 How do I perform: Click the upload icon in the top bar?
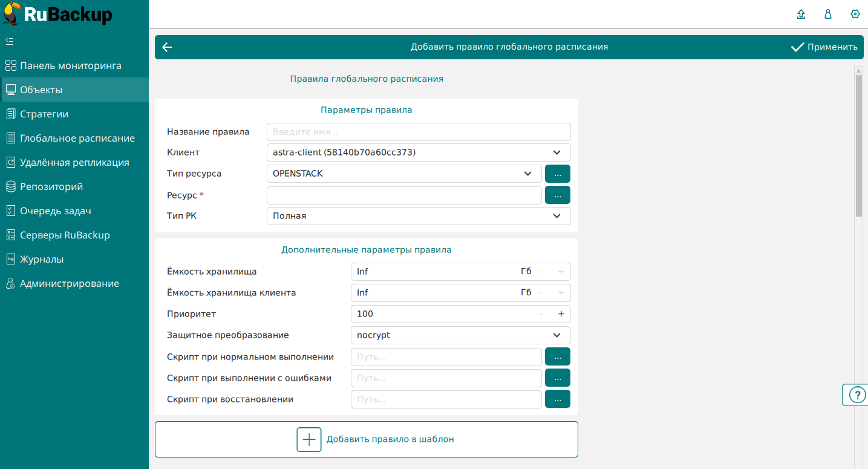tap(801, 14)
